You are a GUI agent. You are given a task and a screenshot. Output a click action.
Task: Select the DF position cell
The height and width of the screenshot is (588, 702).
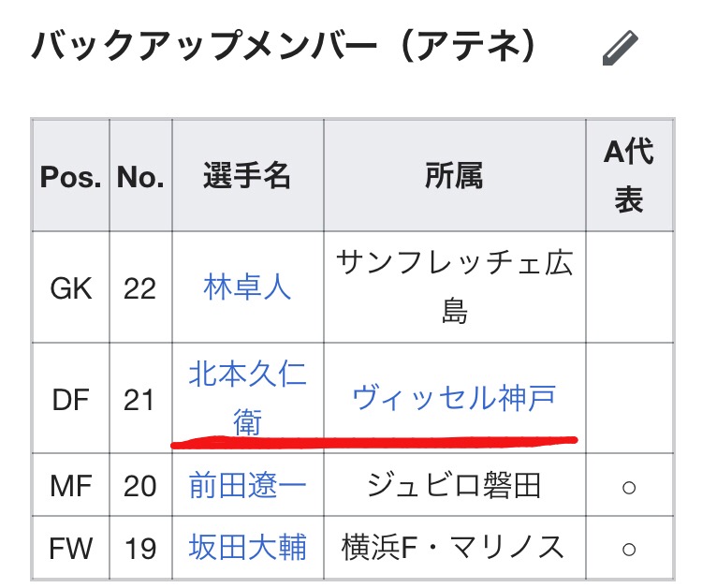click(71, 400)
